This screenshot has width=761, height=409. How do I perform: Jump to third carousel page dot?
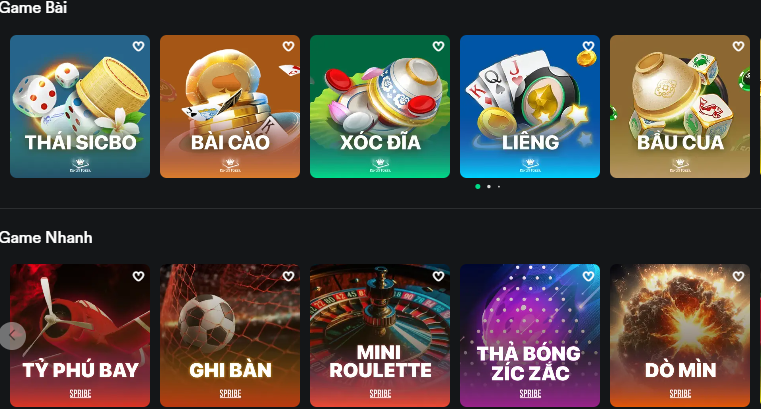(499, 186)
